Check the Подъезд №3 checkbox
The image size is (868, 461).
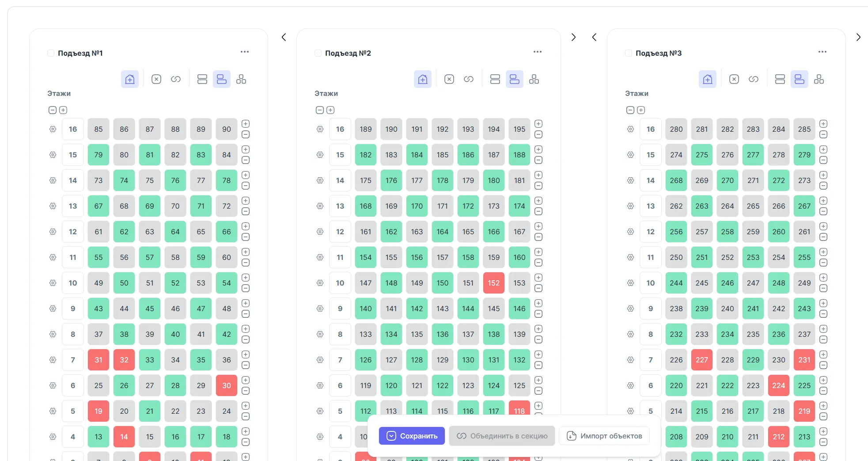pyautogui.click(x=629, y=53)
